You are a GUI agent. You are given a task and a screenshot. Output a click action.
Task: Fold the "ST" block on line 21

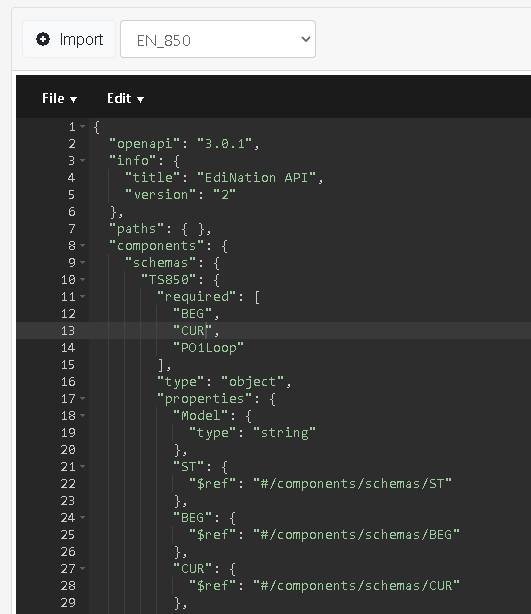[83, 466]
